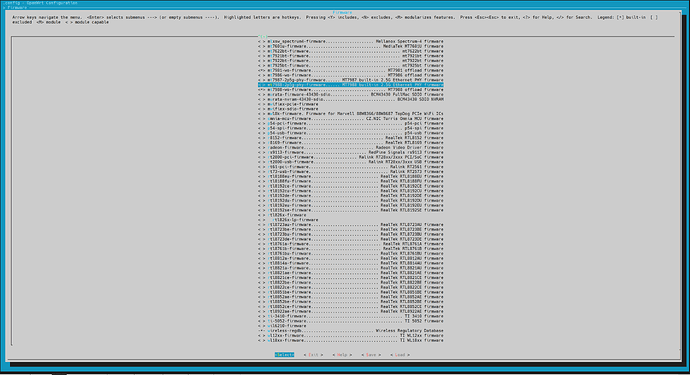Select the rtl8761a-firmware row
This screenshot has height=375, width=690.
[x=351, y=244]
